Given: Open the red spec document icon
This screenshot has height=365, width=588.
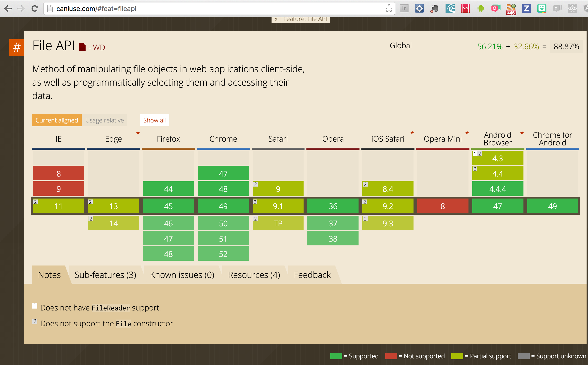Looking at the screenshot, I should tap(82, 47).
